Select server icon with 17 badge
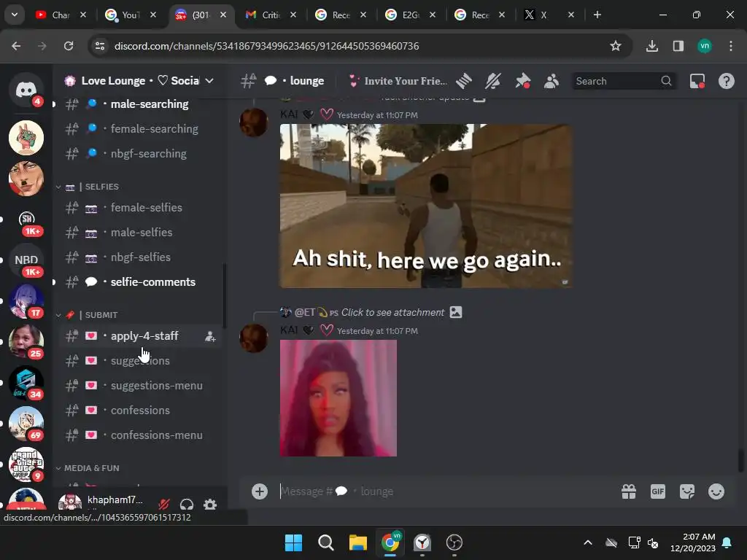Viewport: 747px width, 560px height. click(x=26, y=301)
